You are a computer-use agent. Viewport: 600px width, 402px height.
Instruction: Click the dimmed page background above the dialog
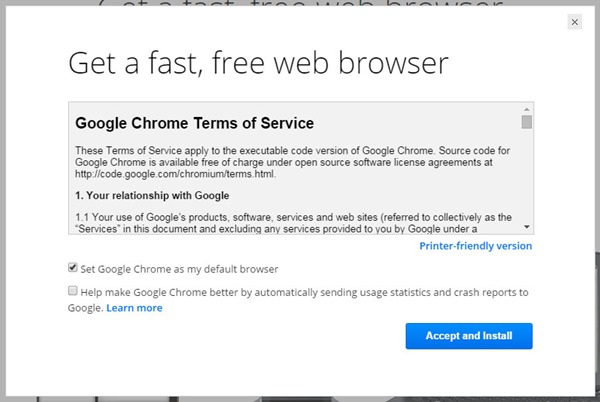[x=300, y=4]
